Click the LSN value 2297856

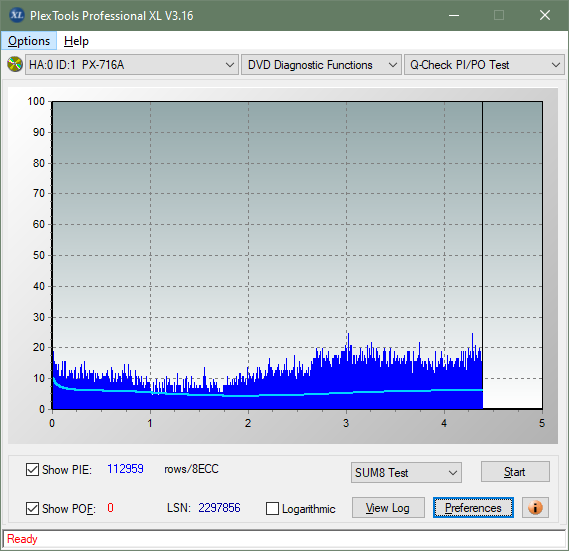point(219,507)
